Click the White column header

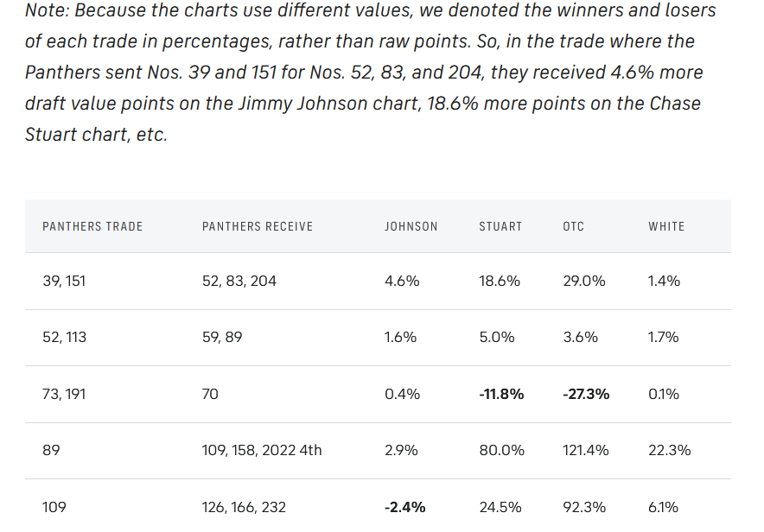pyautogui.click(x=666, y=226)
